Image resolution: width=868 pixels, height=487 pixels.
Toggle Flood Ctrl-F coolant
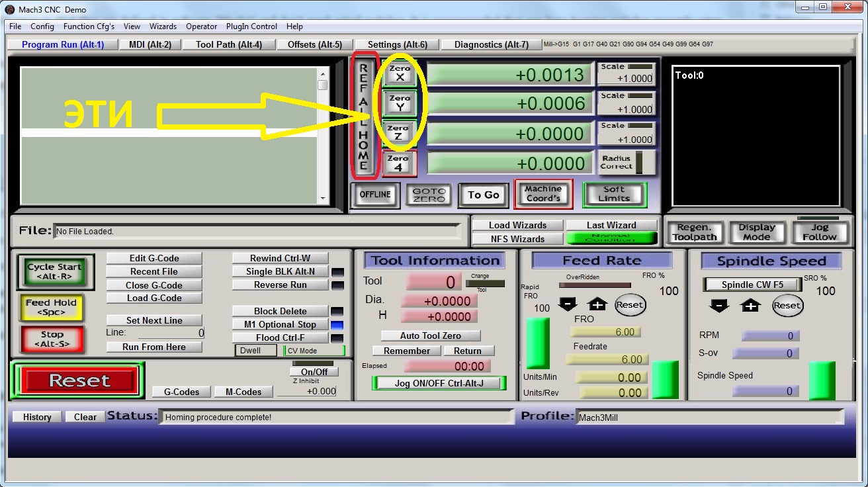pos(280,337)
